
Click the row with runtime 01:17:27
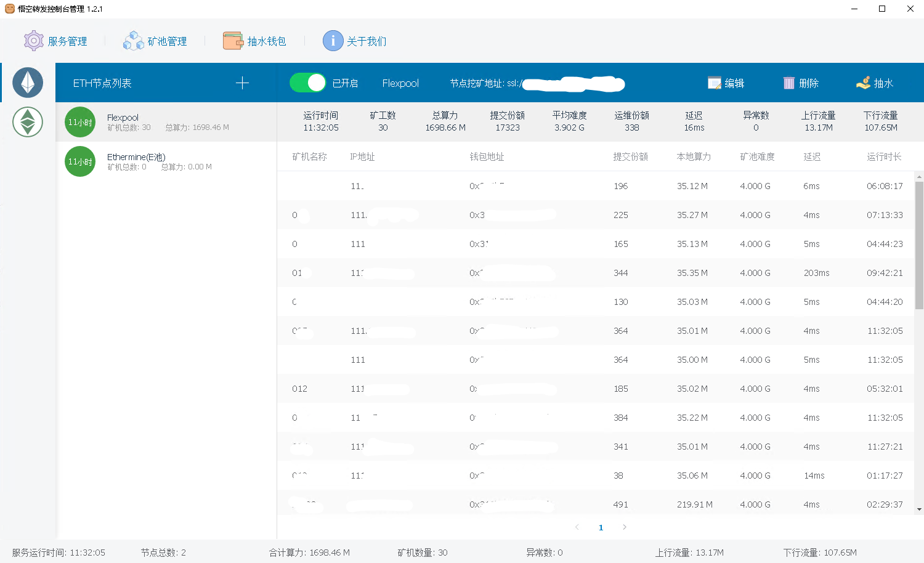(596, 476)
